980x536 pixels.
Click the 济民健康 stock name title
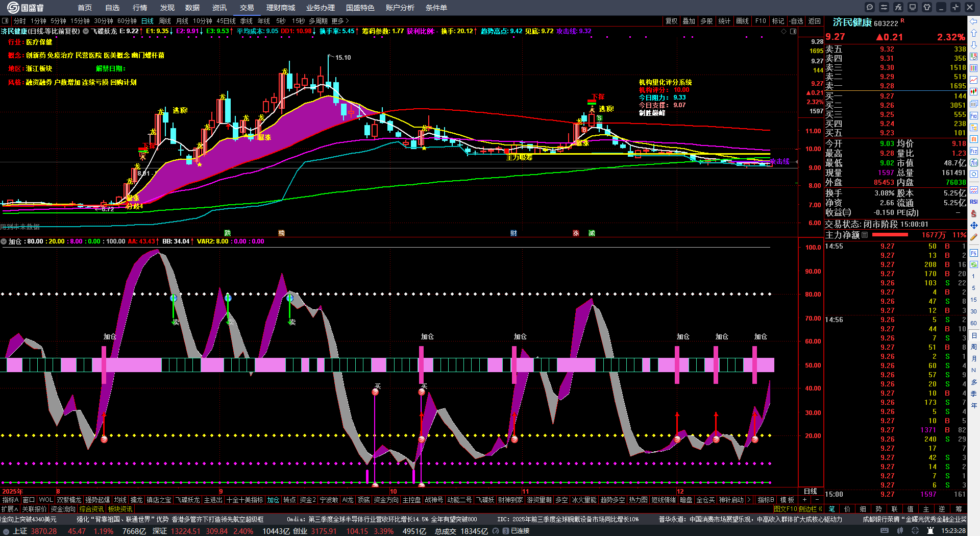(852, 22)
